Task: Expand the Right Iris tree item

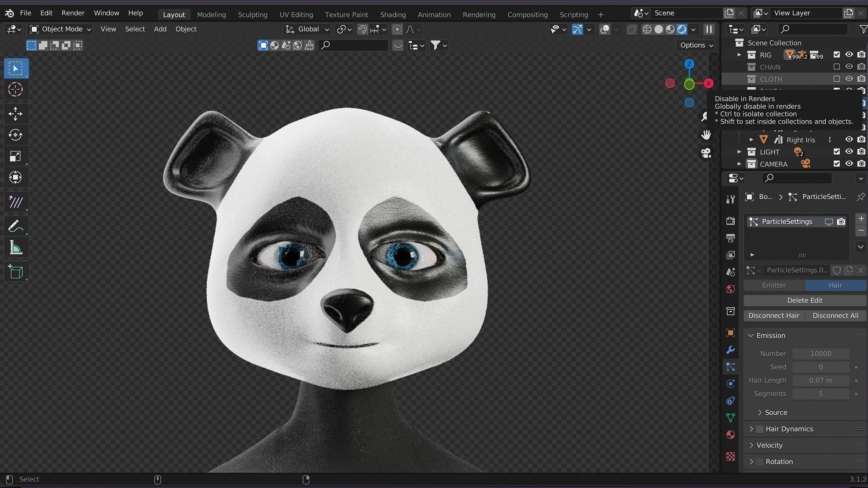Action: click(751, 140)
